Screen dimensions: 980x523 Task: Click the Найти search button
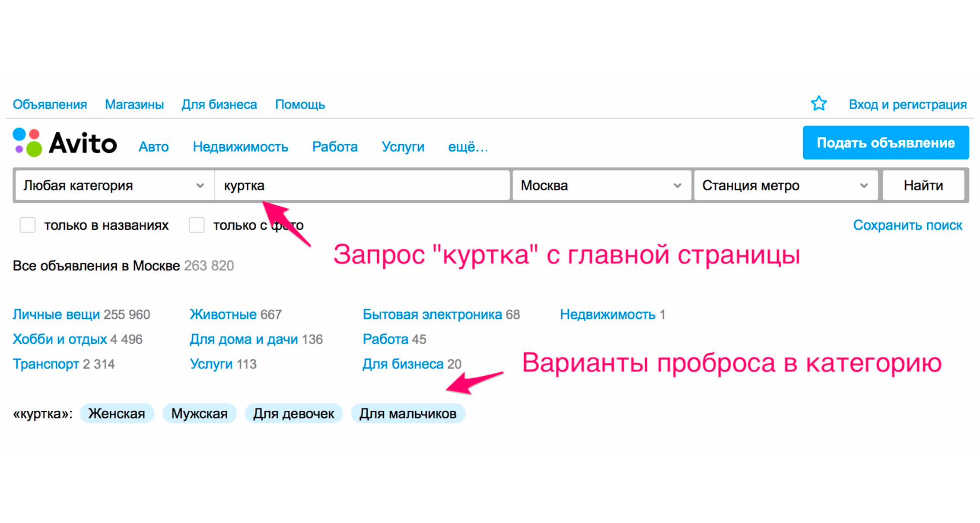pyautogui.click(x=923, y=186)
